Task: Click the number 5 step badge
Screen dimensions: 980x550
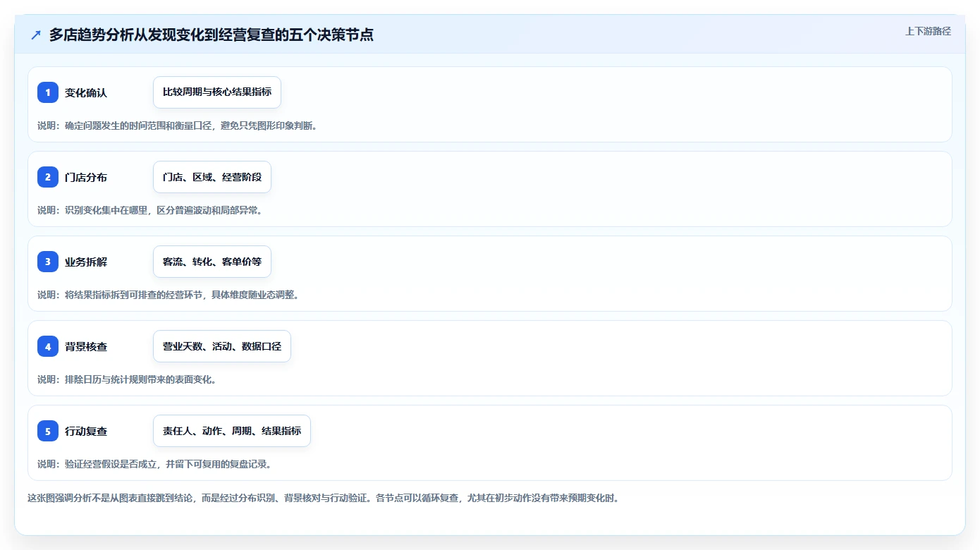Action: pyautogui.click(x=48, y=431)
